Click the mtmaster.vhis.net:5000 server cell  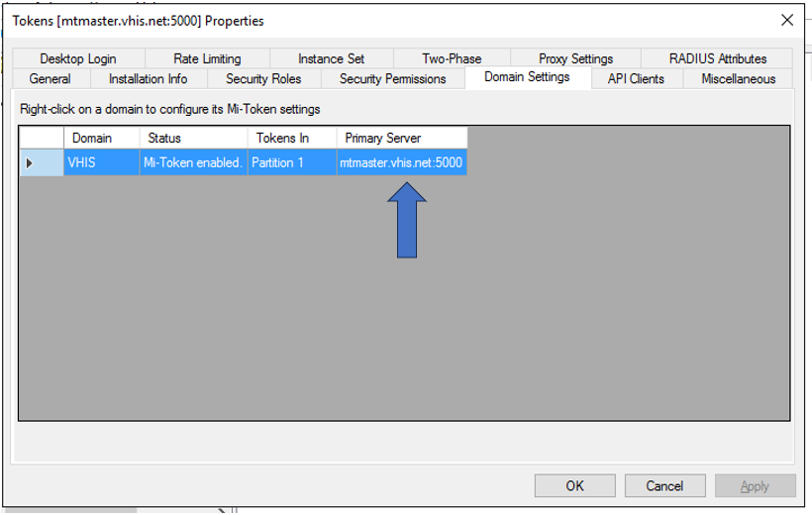tap(402, 162)
